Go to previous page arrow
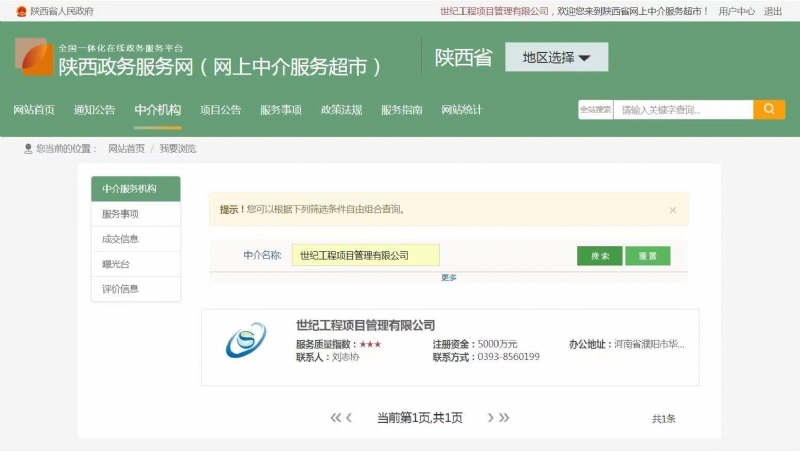This screenshot has width=800, height=451. click(x=349, y=418)
